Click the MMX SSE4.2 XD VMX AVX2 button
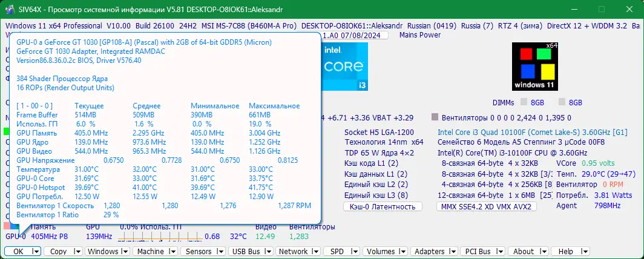The height and width of the screenshot is (259, 644). (x=486, y=206)
